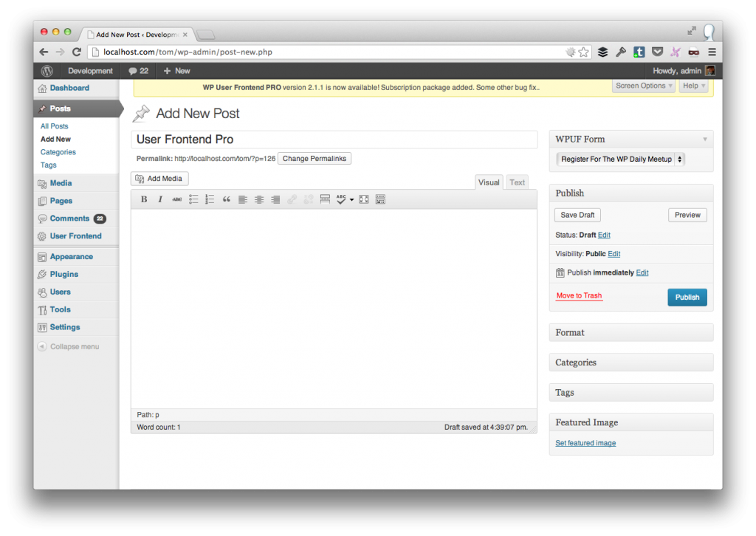Open Pages section in sidebar
The width and height of the screenshot is (756, 536).
point(61,201)
